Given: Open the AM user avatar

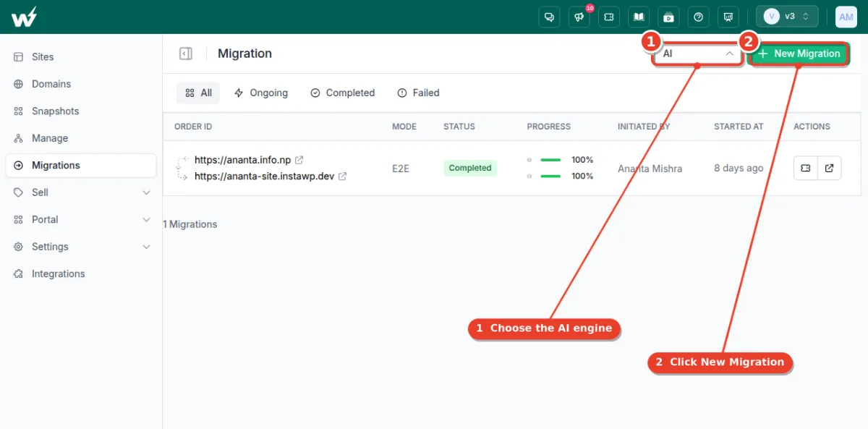Looking at the screenshot, I should [846, 17].
